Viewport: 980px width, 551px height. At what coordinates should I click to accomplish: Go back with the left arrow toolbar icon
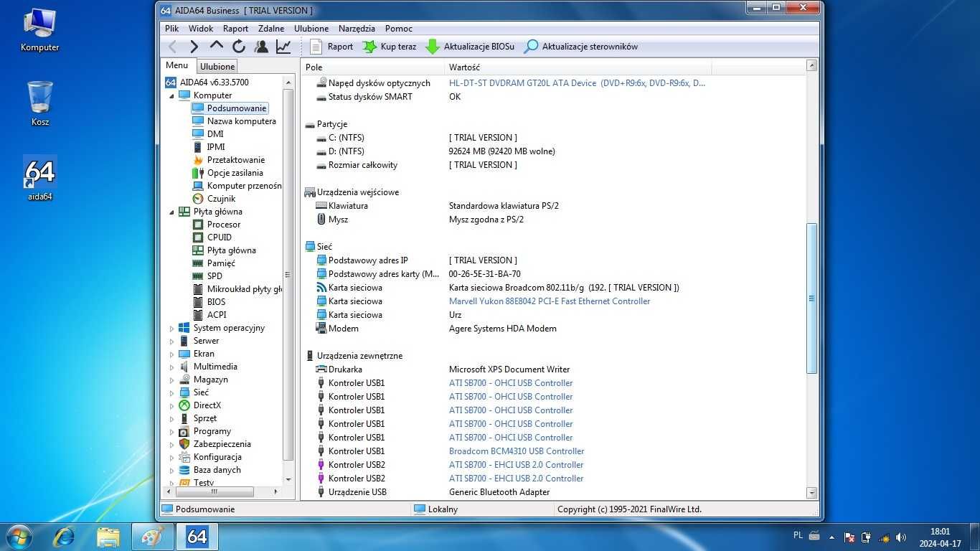(x=172, y=47)
